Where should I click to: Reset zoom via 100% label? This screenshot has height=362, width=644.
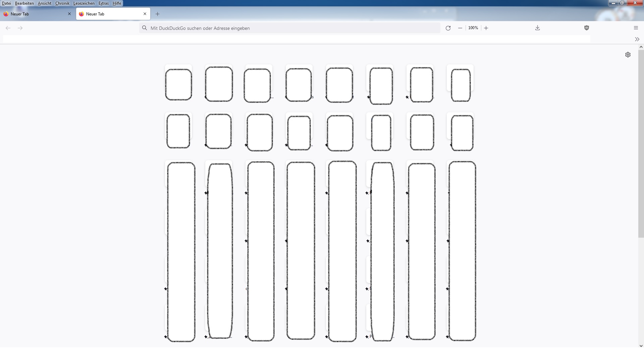point(473,28)
